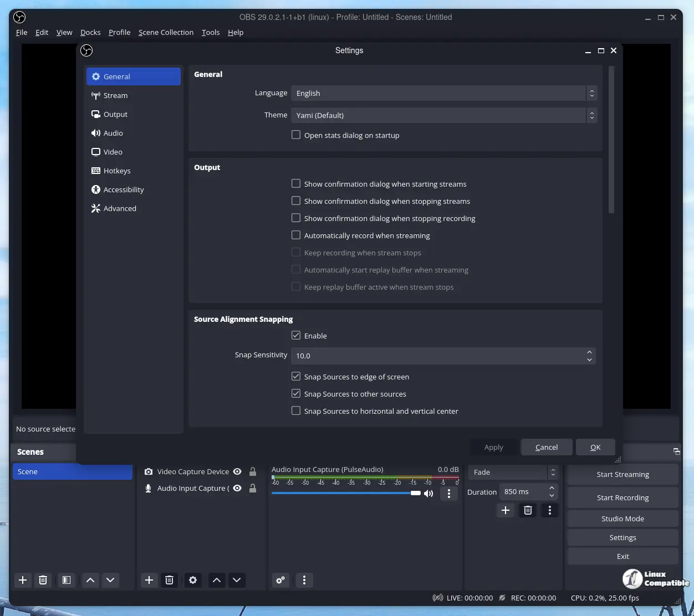
Task: Add a new scene with plus icon
Action: (23, 580)
